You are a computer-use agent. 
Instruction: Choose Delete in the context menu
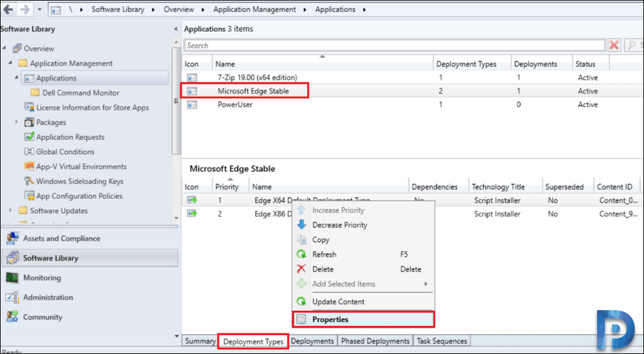pos(364,270)
